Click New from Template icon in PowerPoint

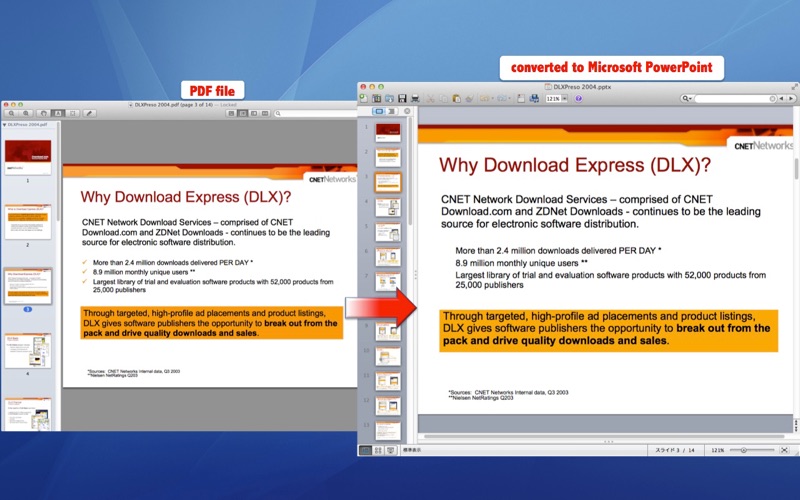tap(377, 98)
